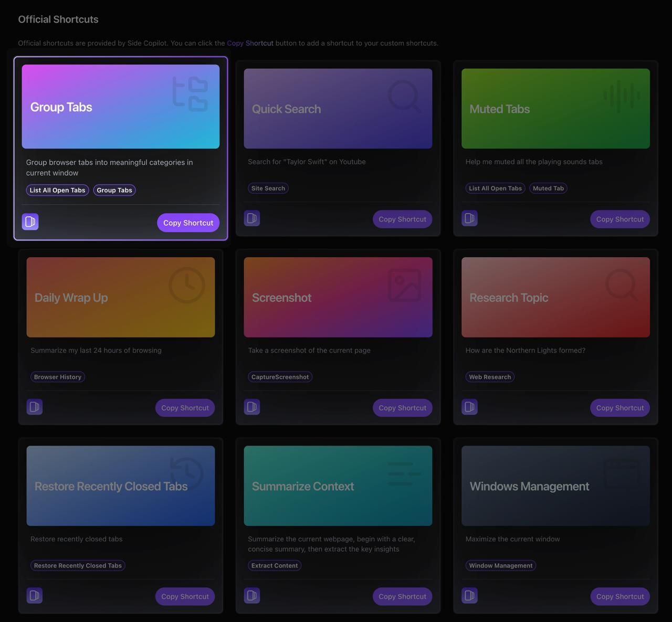The width and height of the screenshot is (672, 622).
Task: Open the Screenshot banner thumbnail
Action: [x=338, y=297]
